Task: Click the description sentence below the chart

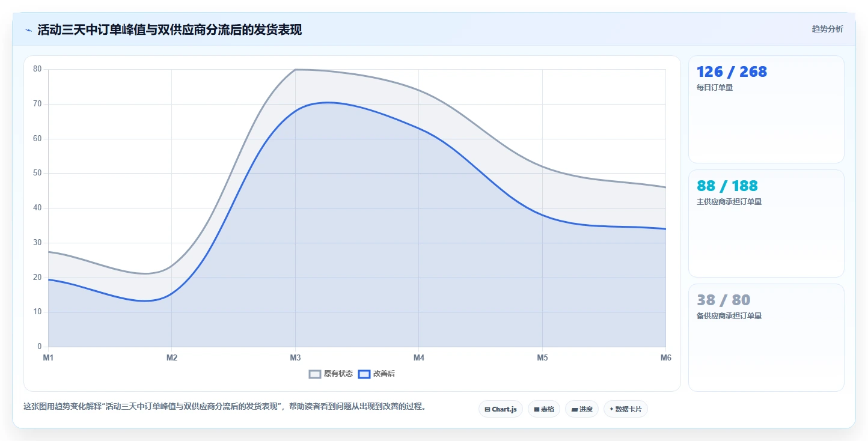Action: coord(225,407)
